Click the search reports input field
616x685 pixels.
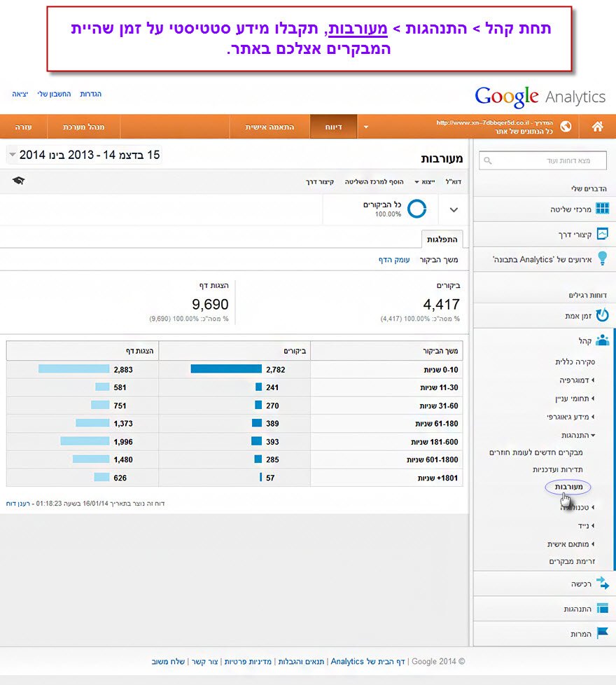point(542,160)
